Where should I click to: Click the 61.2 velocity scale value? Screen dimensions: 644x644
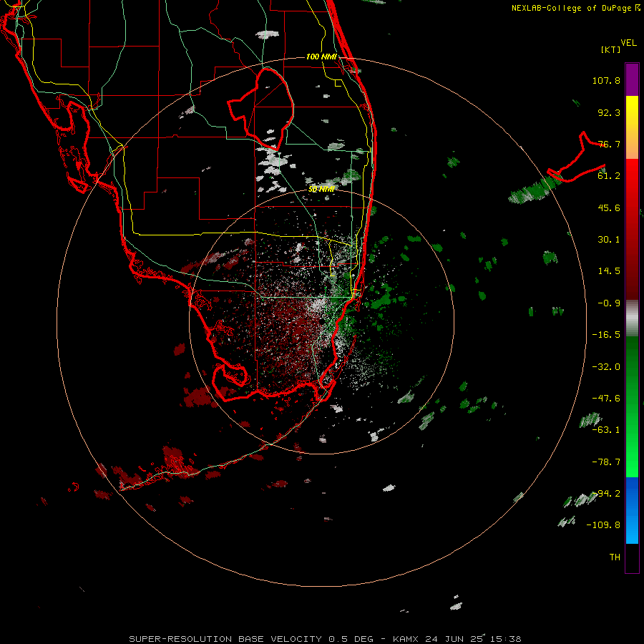pos(609,176)
